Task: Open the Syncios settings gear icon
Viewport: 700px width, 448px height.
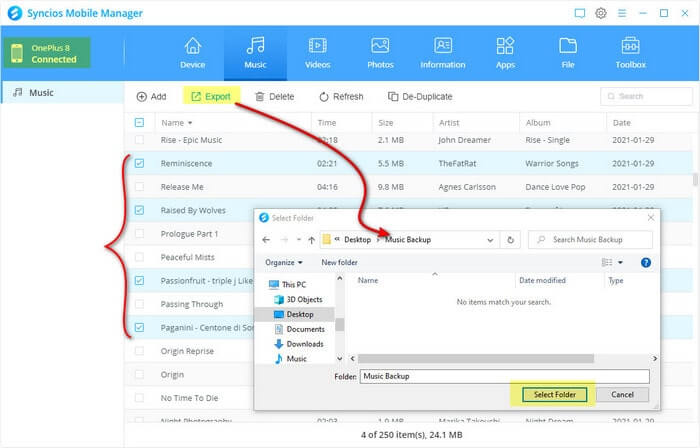Action: [601, 13]
